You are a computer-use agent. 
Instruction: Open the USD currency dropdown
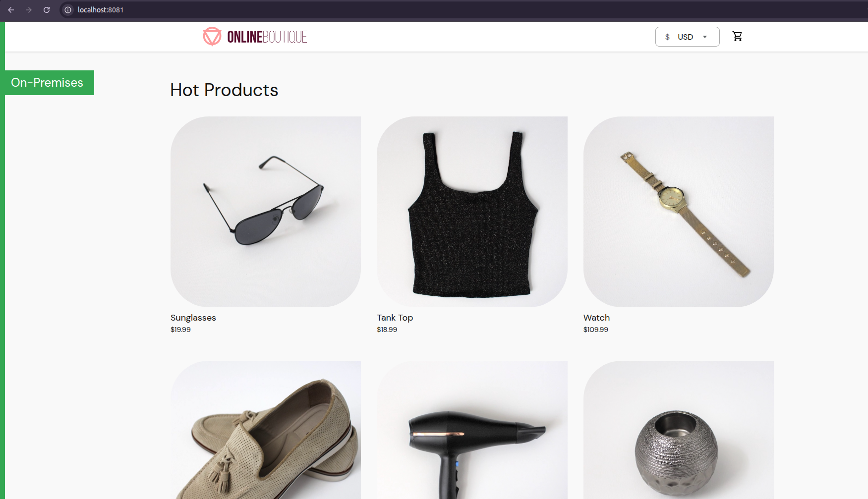pos(687,37)
